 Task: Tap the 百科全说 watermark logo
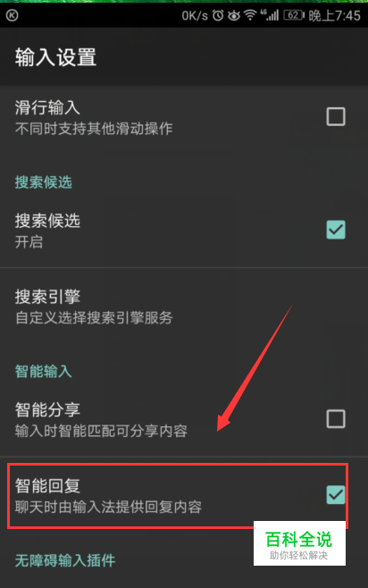tap(299, 543)
